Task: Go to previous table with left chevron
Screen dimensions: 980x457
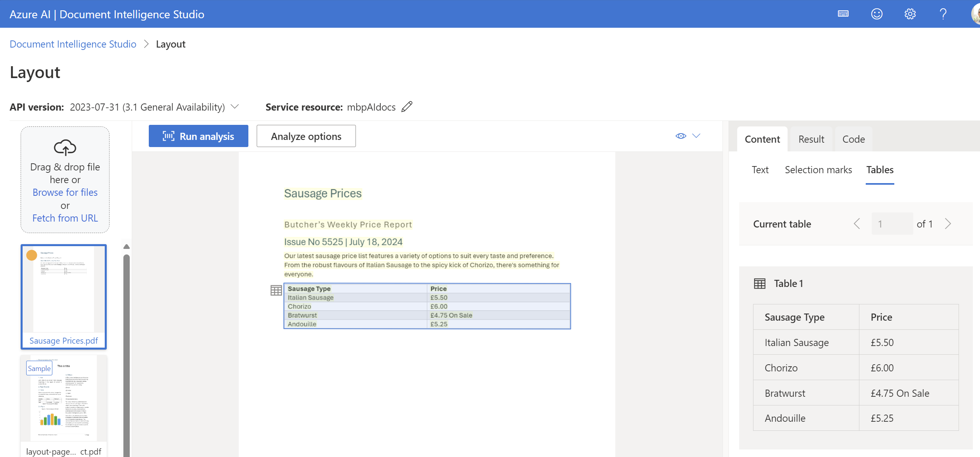Action: point(857,224)
